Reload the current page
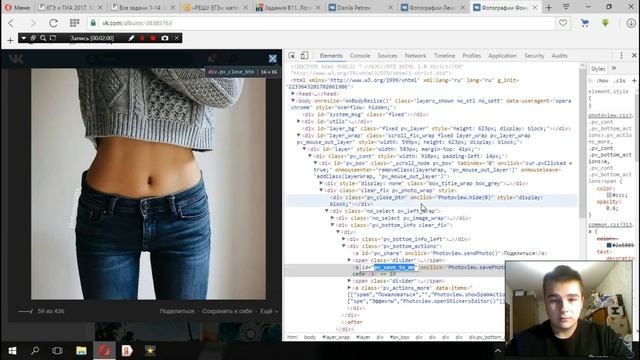This screenshot has width=640, height=360. 53,23
